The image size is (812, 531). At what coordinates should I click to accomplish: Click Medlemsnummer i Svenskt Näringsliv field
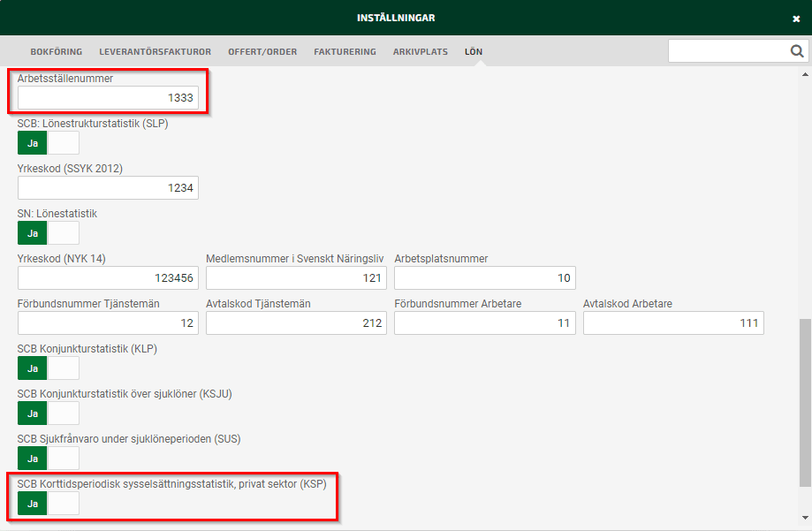tap(296, 277)
